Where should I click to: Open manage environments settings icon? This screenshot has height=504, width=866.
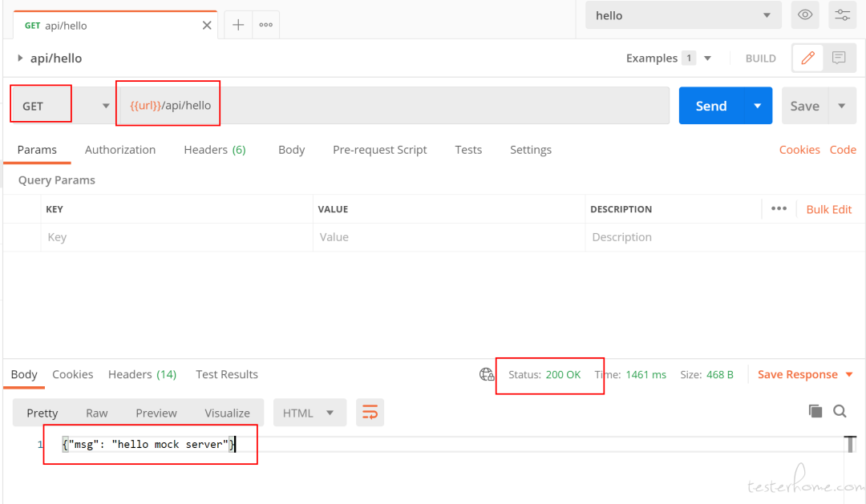842,15
